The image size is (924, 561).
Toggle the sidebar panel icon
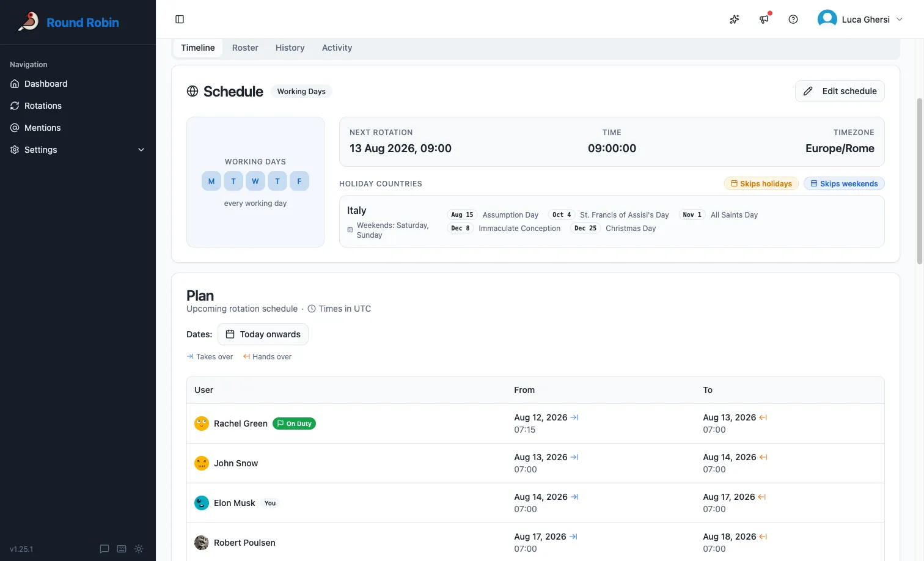click(x=180, y=20)
